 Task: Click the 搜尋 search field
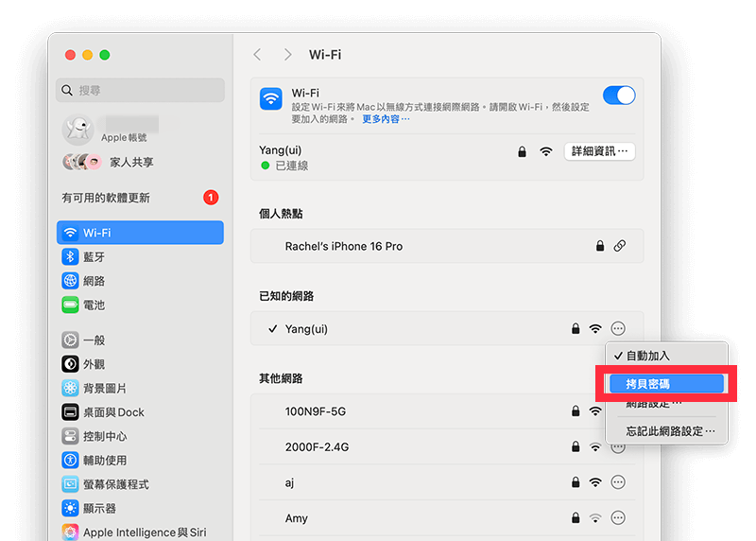tap(140, 90)
